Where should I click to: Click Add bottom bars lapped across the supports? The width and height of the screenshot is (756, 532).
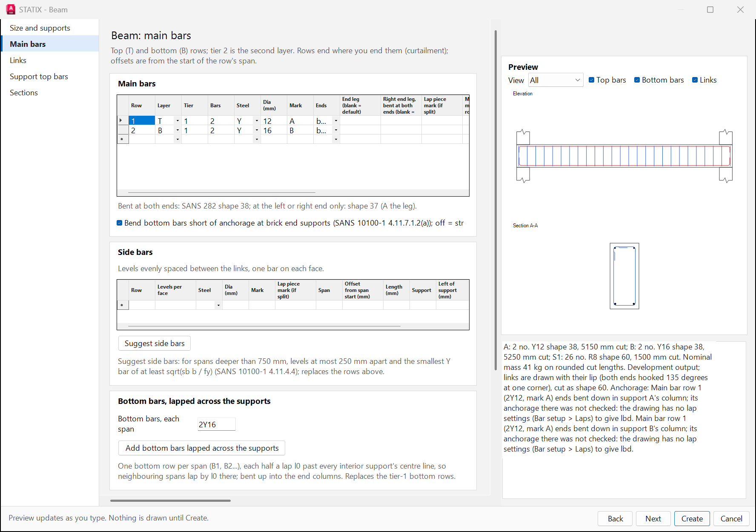coord(202,448)
